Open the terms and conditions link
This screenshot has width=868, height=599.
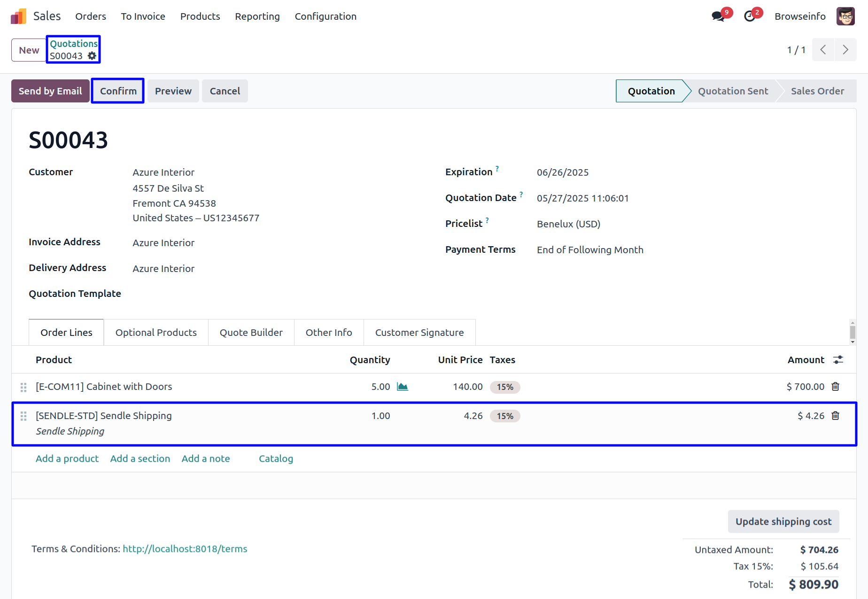point(185,549)
